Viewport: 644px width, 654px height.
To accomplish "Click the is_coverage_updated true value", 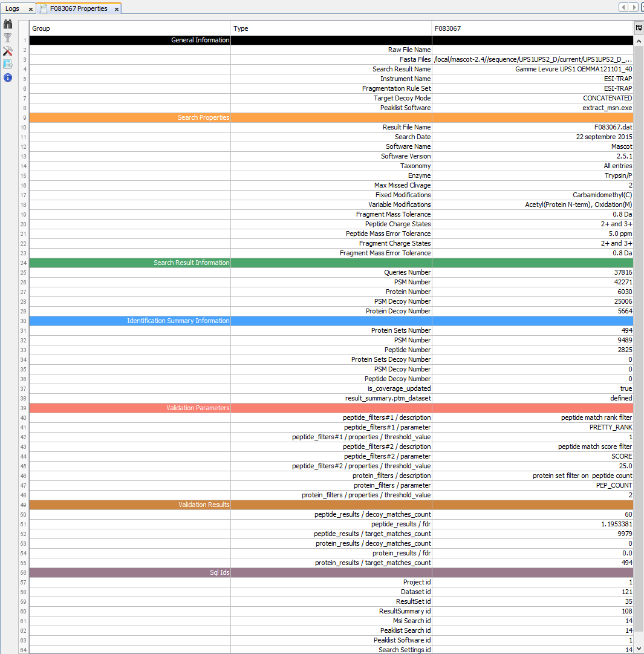I will coord(533,388).
